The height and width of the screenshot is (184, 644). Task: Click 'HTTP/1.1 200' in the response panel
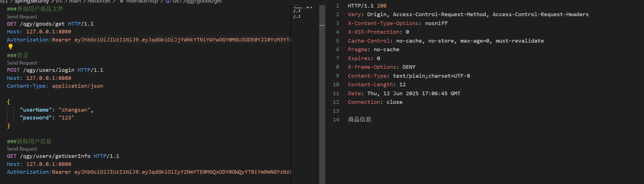[367, 6]
